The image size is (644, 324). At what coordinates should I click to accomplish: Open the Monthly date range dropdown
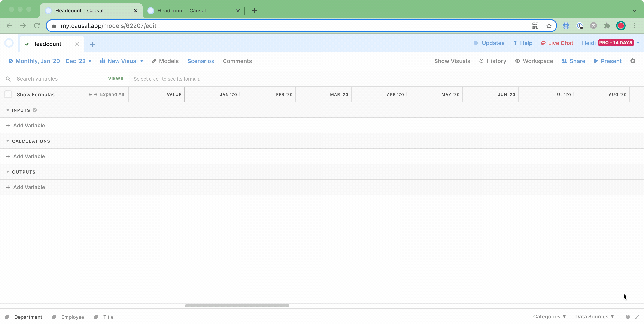[x=50, y=61]
